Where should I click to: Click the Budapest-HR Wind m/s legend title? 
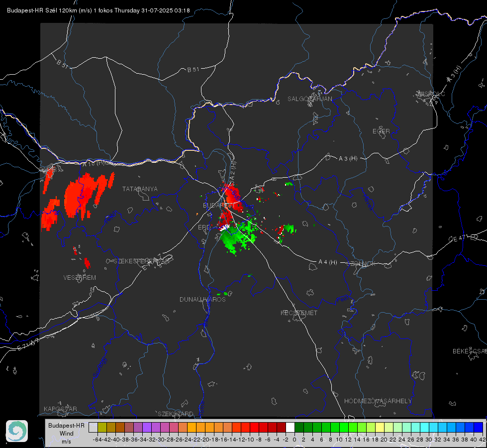[x=66, y=434]
